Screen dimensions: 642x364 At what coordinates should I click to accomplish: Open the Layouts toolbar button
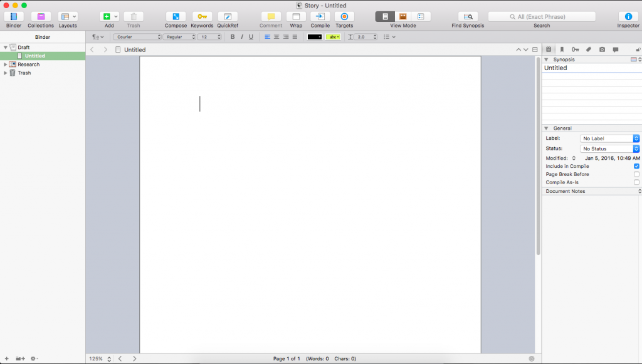(x=68, y=17)
